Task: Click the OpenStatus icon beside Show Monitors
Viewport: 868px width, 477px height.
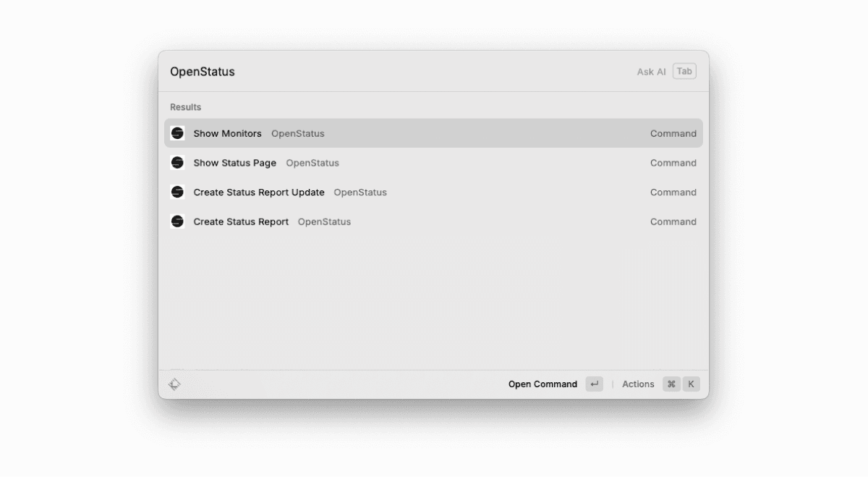Action: pyautogui.click(x=177, y=133)
